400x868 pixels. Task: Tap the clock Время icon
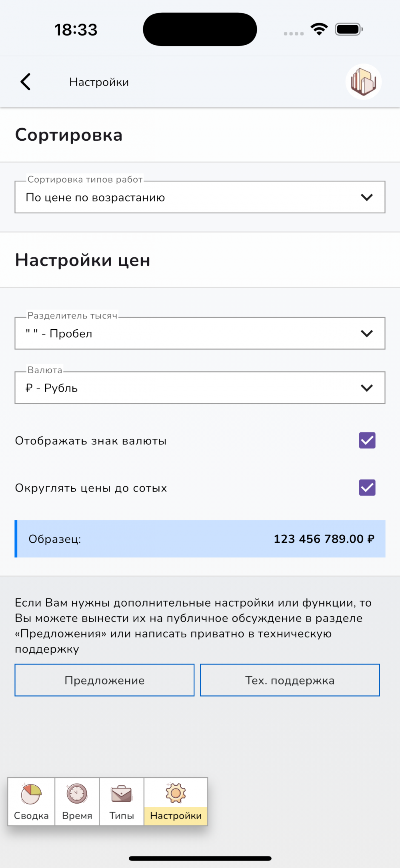tap(77, 794)
